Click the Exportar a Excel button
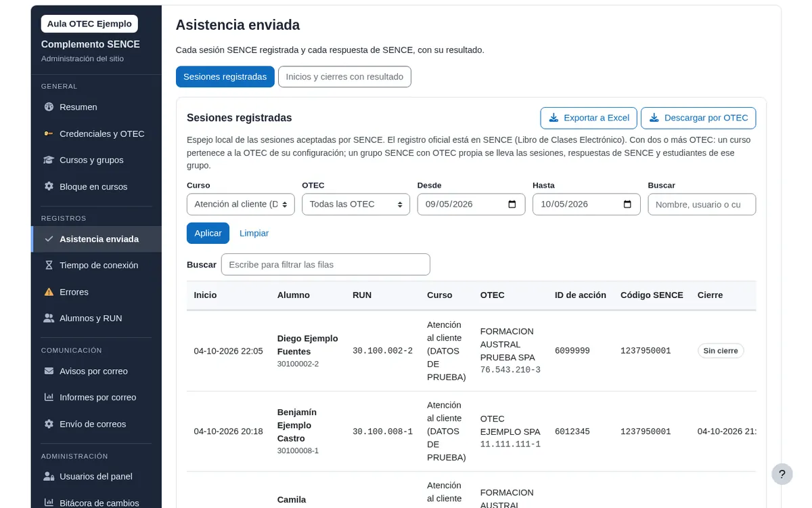This screenshot has height=508, width=812. click(x=589, y=118)
